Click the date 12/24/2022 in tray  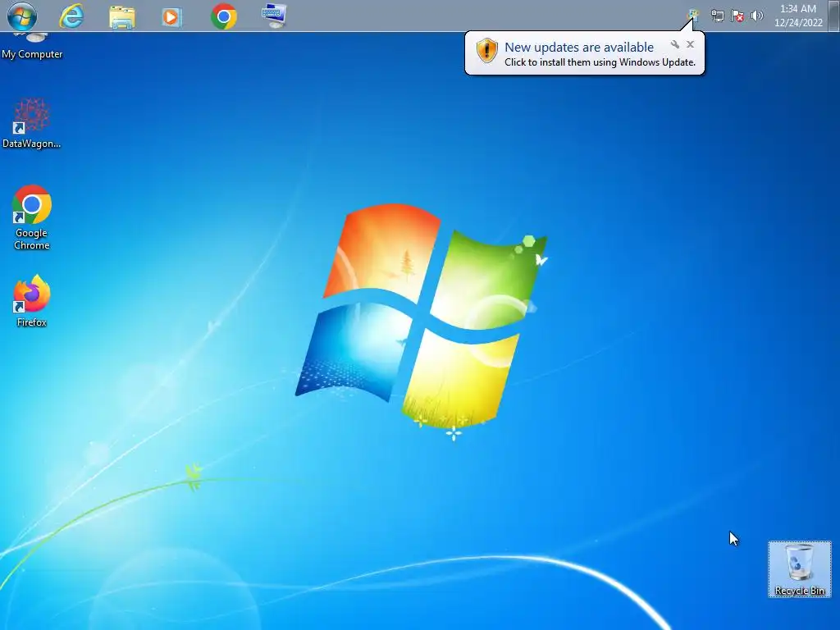798,22
